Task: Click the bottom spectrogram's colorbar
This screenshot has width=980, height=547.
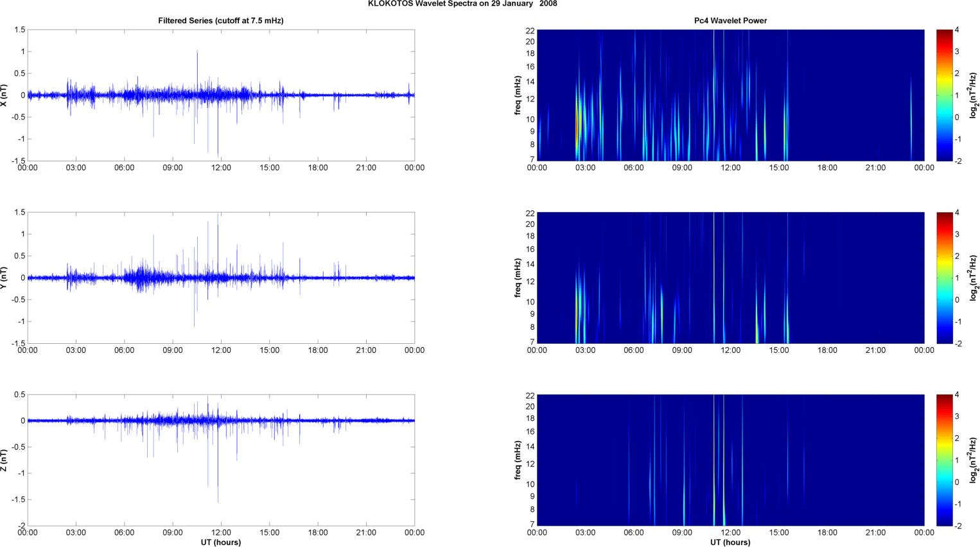Action: pyautogui.click(x=944, y=460)
